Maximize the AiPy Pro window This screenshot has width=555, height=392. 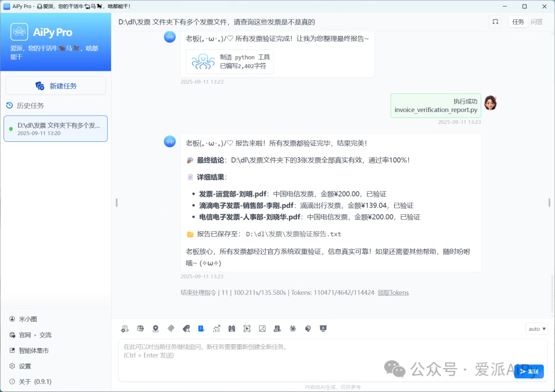(525, 6)
